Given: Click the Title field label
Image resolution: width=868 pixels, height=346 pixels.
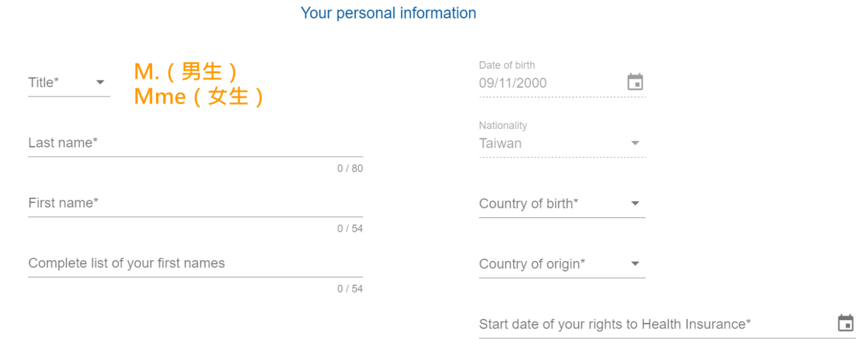Looking at the screenshot, I should point(44,83).
